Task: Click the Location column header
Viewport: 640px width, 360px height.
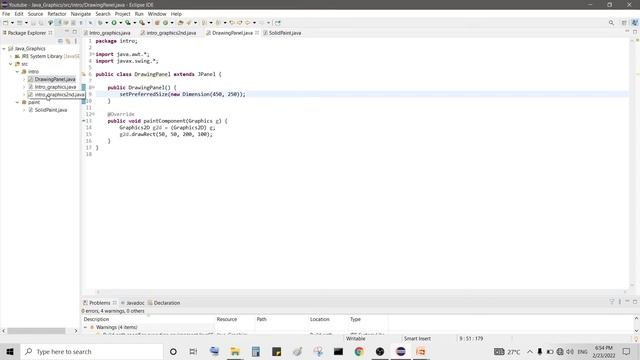Action: pyautogui.click(x=320, y=319)
